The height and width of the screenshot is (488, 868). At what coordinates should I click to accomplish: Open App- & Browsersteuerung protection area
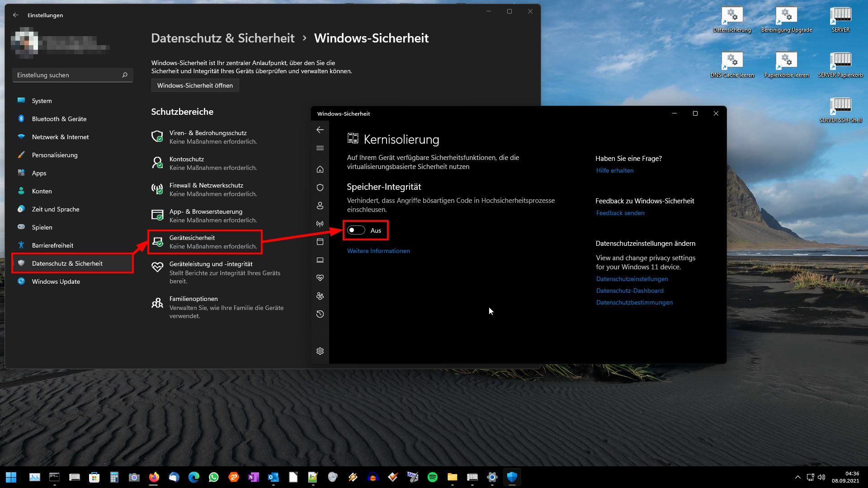(204, 216)
